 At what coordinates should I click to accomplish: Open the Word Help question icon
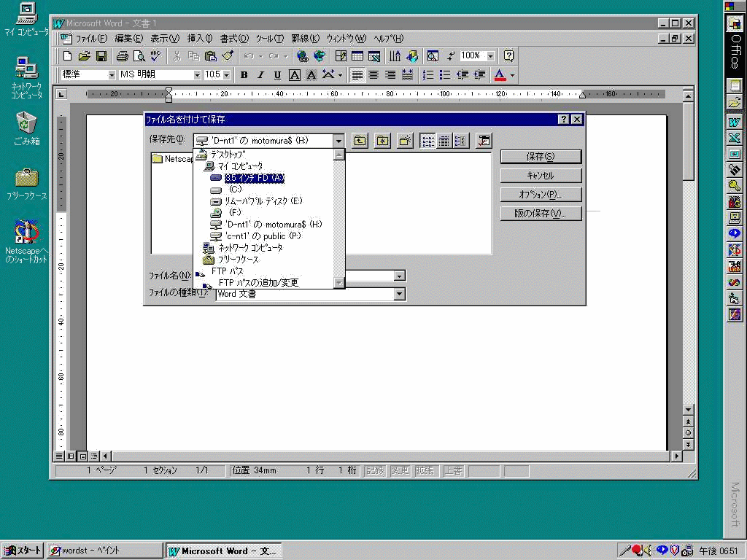click(508, 56)
